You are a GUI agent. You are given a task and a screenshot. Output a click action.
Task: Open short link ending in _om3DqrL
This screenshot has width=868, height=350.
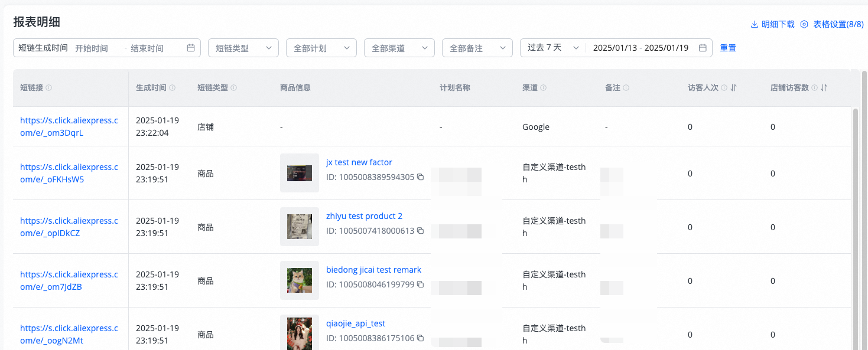[x=69, y=126]
